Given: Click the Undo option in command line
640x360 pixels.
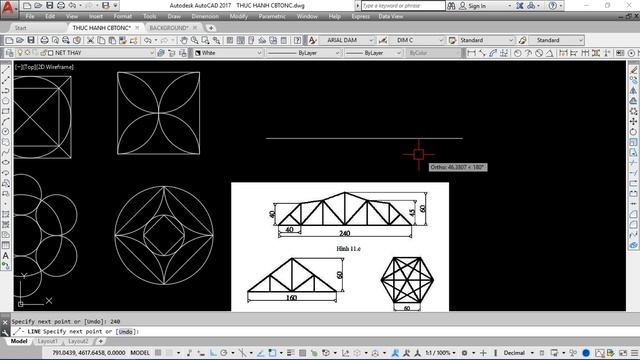Looking at the screenshot, I should pyautogui.click(x=125, y=331).
